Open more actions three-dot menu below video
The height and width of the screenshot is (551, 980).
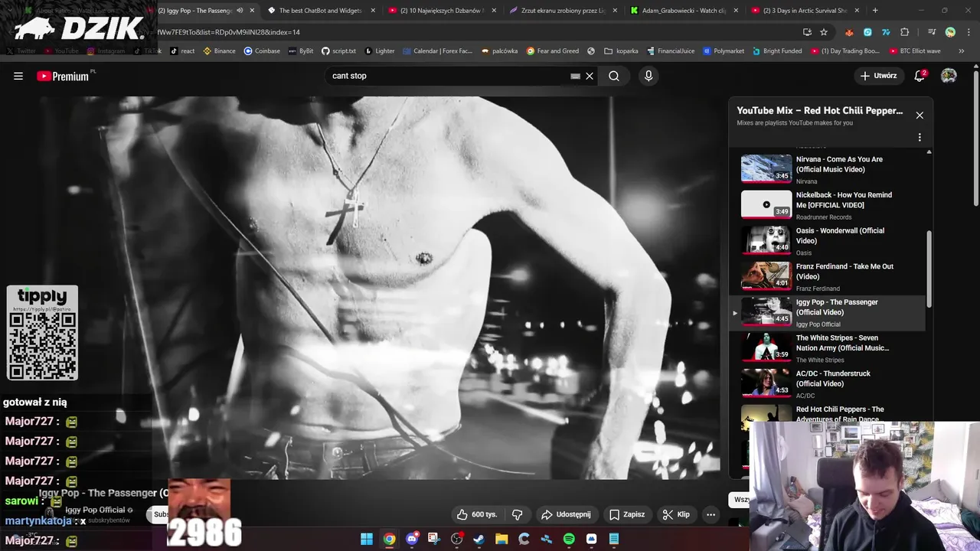tap(710, 514)
